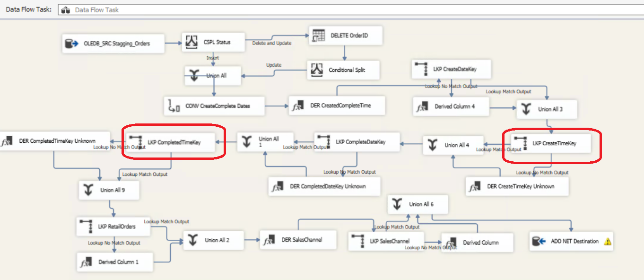The width and height of the screenshot is (644, 280).
Task: Select the Union All 6 component
Action: pyautogui.click(x=418, y=204)
